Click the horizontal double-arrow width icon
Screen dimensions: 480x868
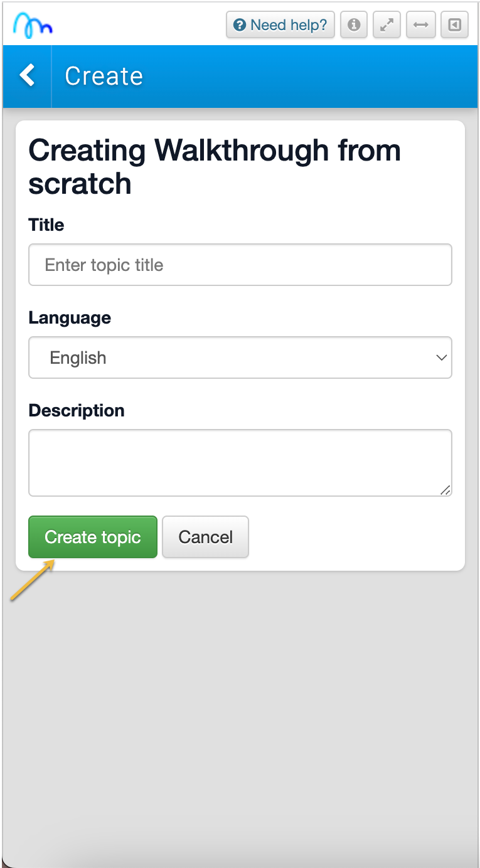point(420,25)
